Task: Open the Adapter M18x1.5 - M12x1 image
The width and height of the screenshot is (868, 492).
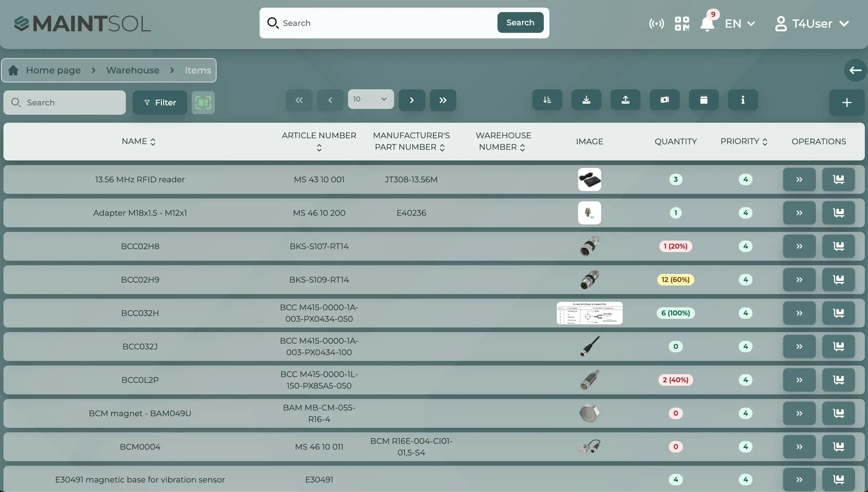Action: (590, 213)
